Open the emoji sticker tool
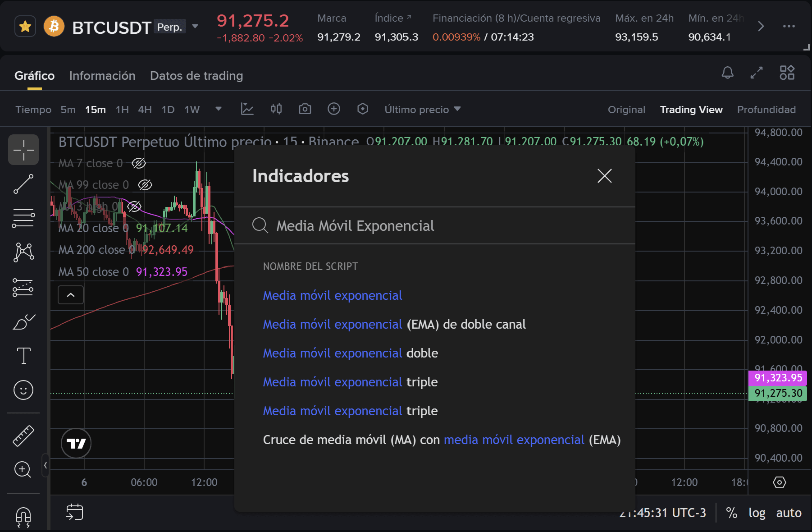Image resolution: width=812 pixels, height=532 pixels. tap(23, 390)
